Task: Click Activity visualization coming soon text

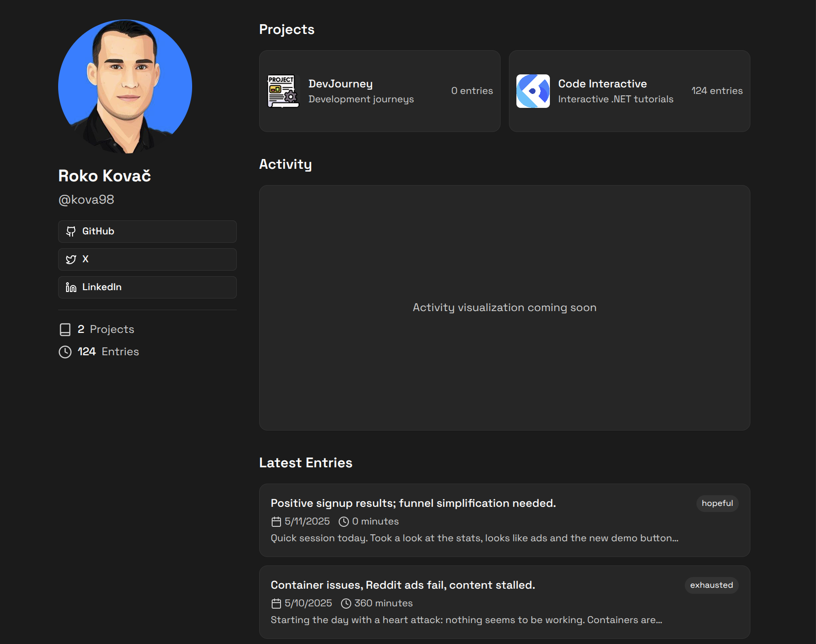Action: pos(505,308)
